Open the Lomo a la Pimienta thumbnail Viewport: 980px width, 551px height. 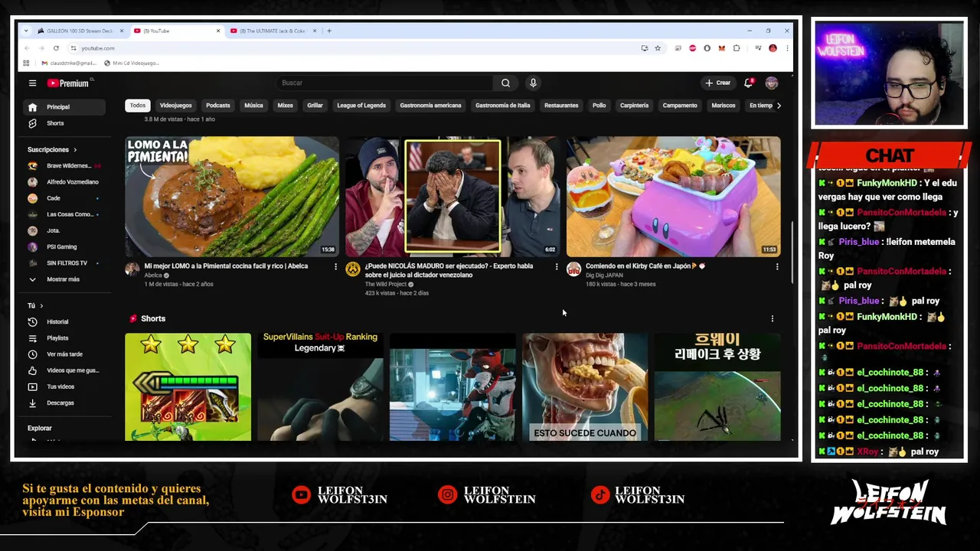click(x=232, y=197)
